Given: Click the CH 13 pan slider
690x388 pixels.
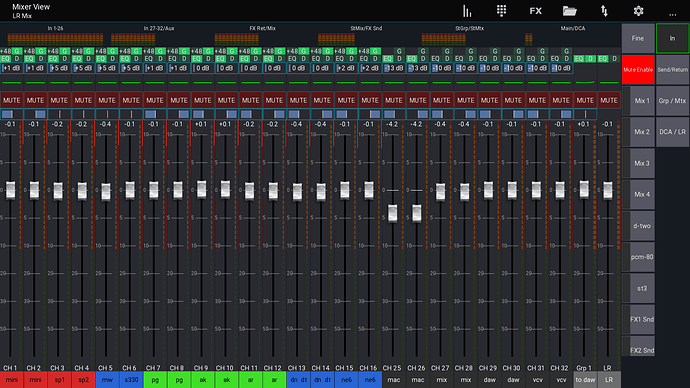Looking at the screenshot, I should pos(298,114).
